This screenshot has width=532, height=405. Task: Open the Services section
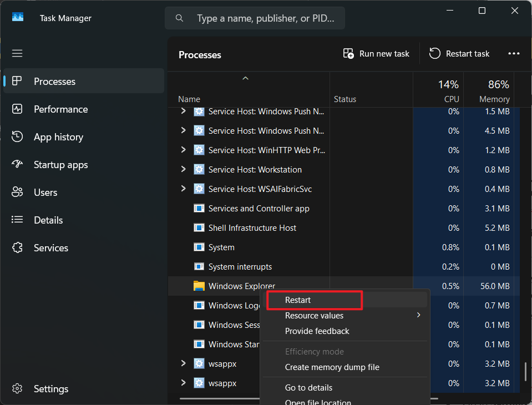[50, 247]
